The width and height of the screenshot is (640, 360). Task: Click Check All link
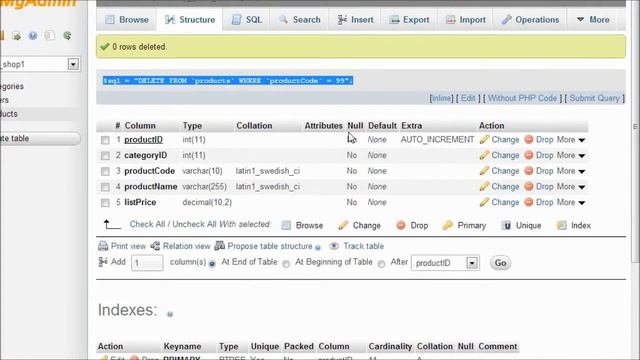click(x=147, y=224)
